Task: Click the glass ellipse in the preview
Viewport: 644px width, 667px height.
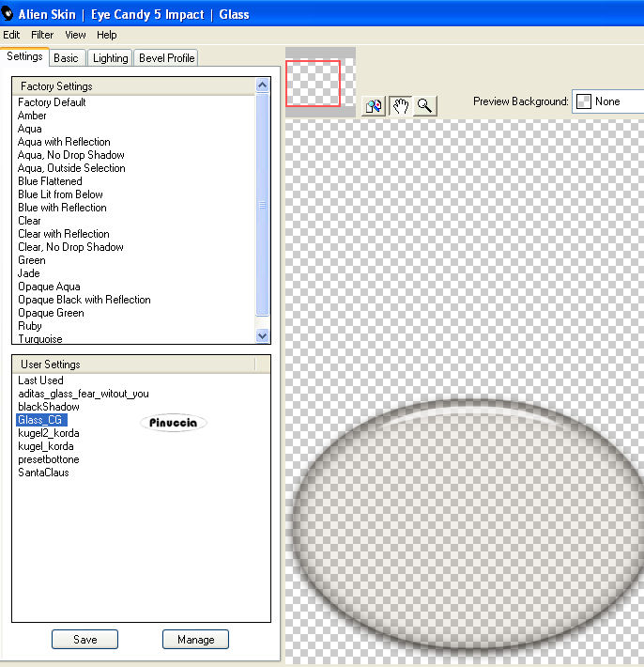Action: click(468, 525)
